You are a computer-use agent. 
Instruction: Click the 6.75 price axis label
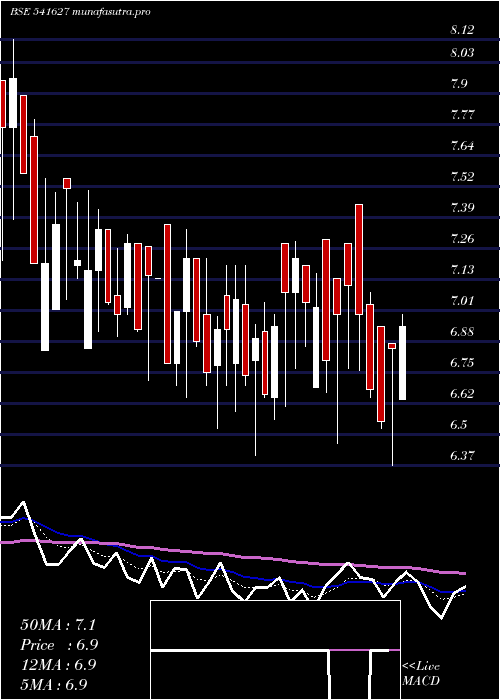462,362
